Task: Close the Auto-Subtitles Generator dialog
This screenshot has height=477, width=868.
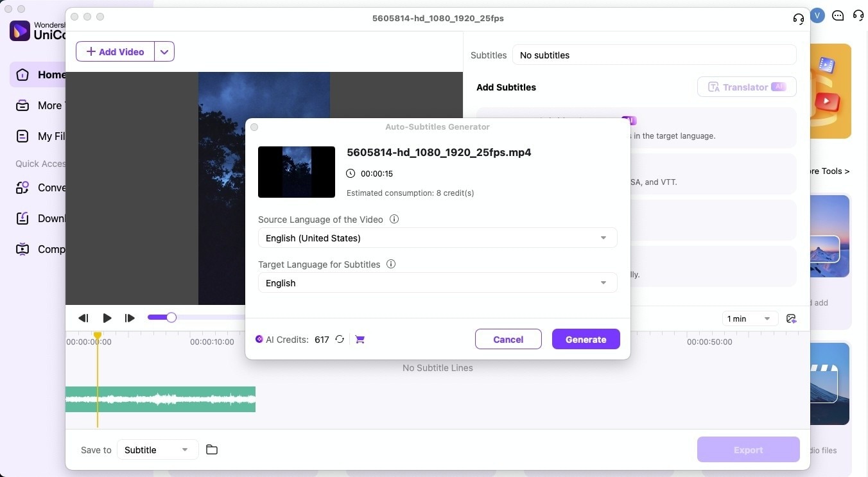Action: click(x=254, y=127)
